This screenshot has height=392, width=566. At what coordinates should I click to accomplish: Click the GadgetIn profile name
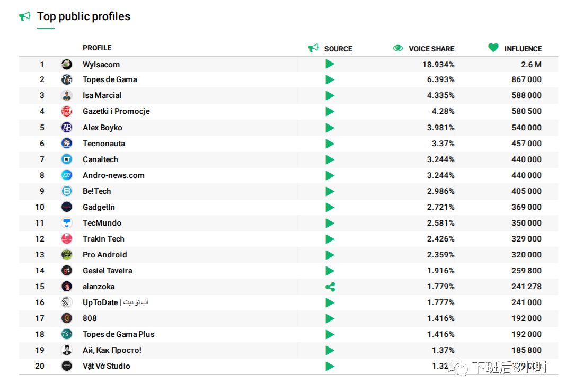[x=99, y=207]
